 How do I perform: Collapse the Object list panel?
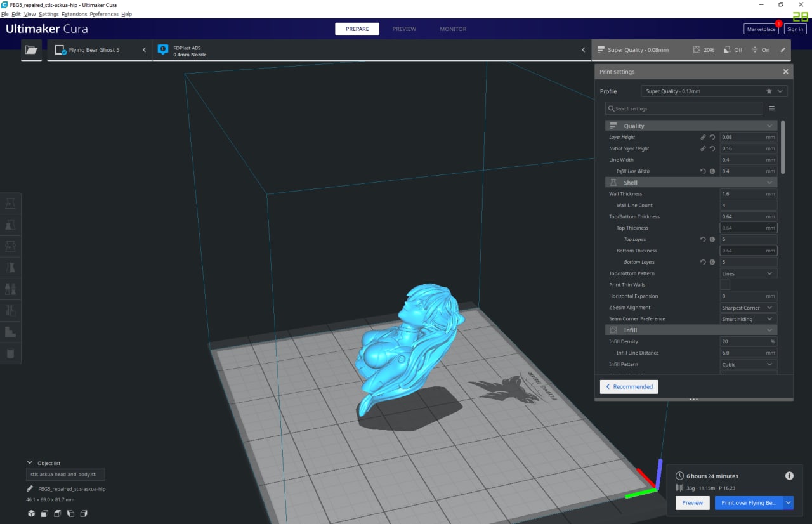pos(30,463)
